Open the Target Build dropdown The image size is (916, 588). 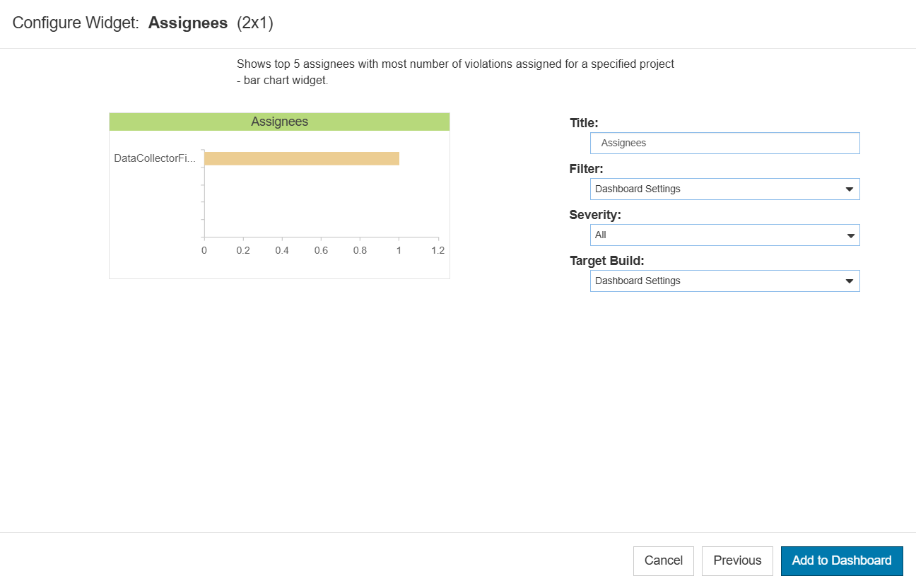(724, 281)
